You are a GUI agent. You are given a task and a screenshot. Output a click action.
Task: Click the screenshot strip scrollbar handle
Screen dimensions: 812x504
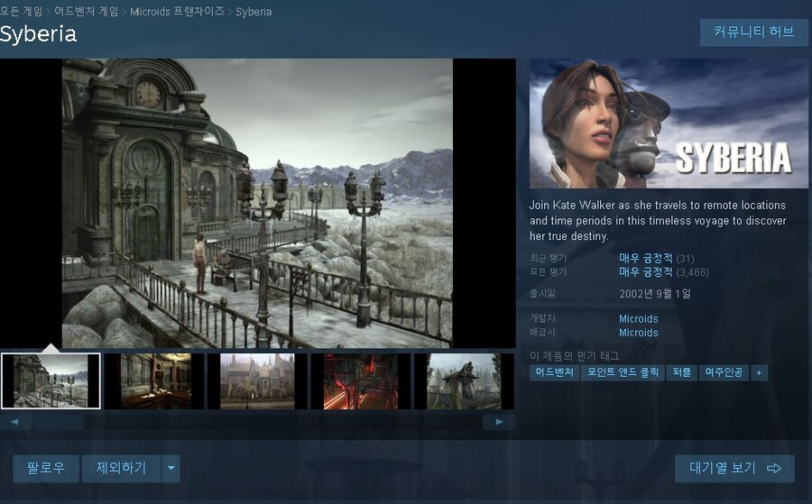59,422
